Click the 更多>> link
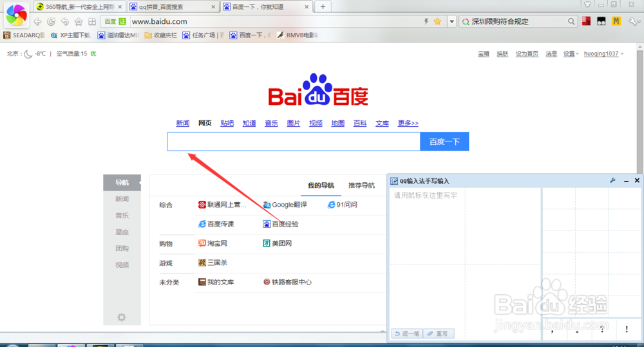 pyautogui.click(x=408, y=123)
